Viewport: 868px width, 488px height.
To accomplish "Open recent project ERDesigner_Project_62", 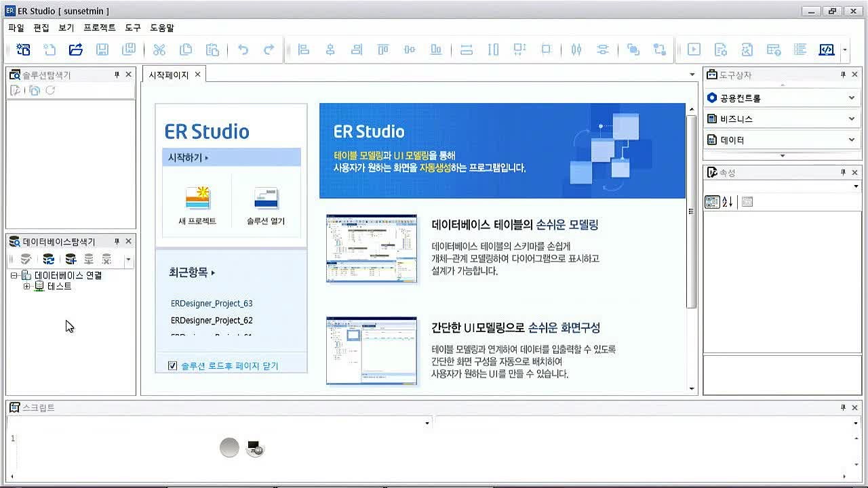I will click(212, 321).
